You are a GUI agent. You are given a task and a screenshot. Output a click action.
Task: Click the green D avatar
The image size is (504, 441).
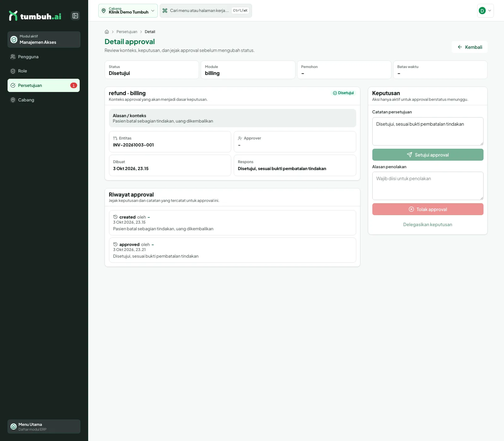click(x=482, y=11)
